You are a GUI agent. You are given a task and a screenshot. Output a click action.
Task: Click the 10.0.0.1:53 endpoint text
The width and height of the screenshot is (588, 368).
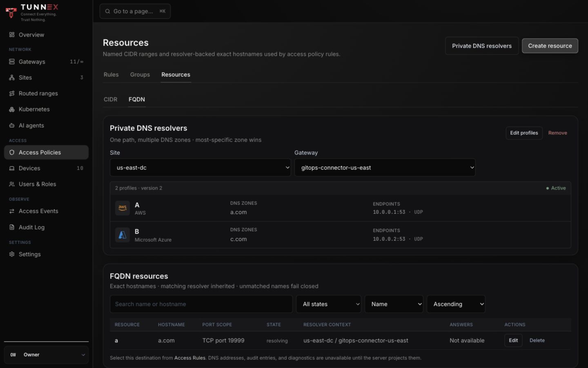389,212
